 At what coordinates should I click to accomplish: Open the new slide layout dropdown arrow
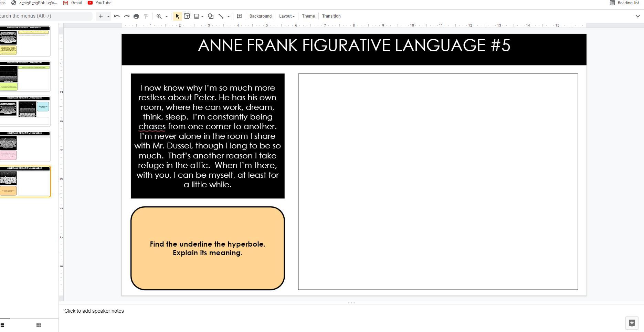point(108,16)
